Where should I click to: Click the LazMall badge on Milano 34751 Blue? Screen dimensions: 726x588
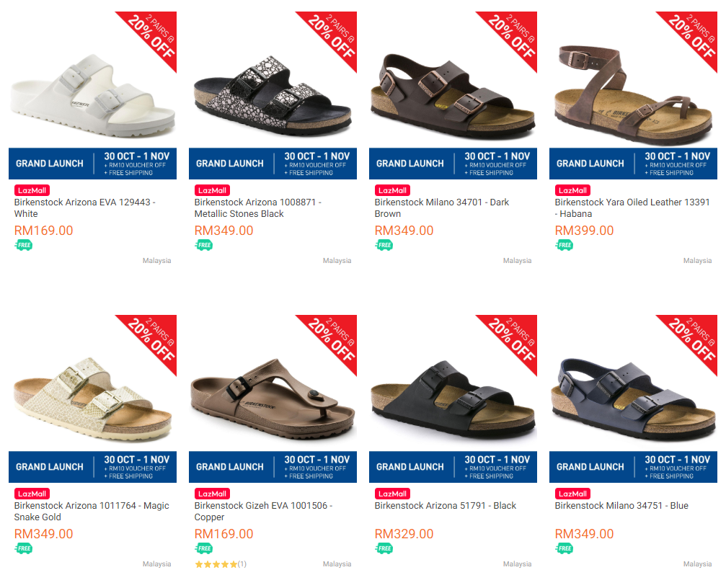pos(572,494)
